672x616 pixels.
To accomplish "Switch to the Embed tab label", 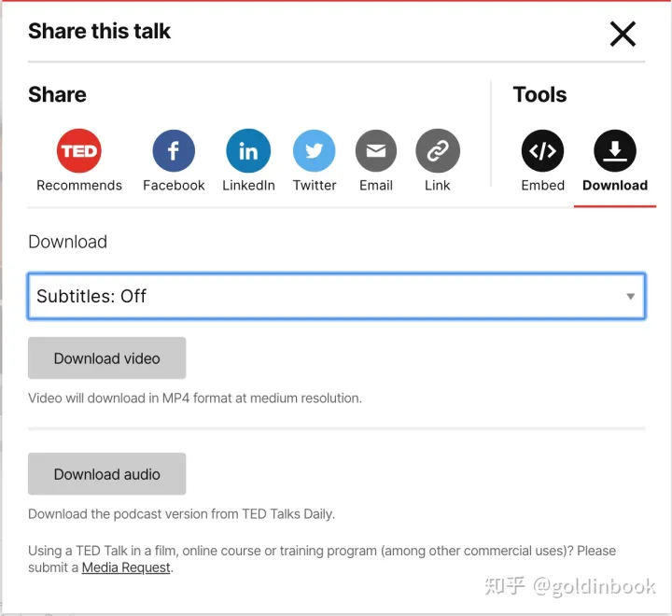I will pyautogui.click(x=542, y=185).
